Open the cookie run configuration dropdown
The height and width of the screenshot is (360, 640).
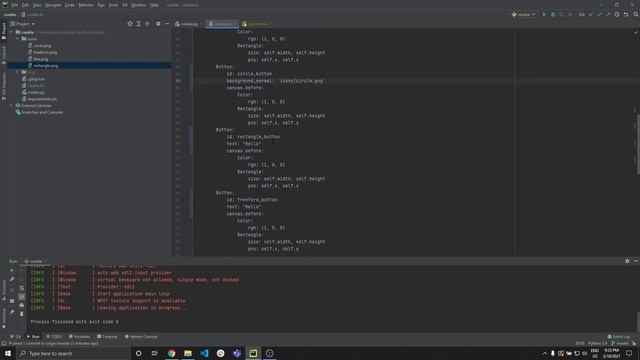[524, 14]
